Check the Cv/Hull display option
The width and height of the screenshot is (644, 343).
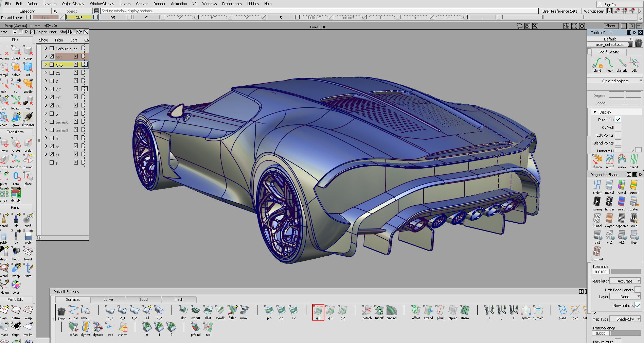[x=618, y=127]
